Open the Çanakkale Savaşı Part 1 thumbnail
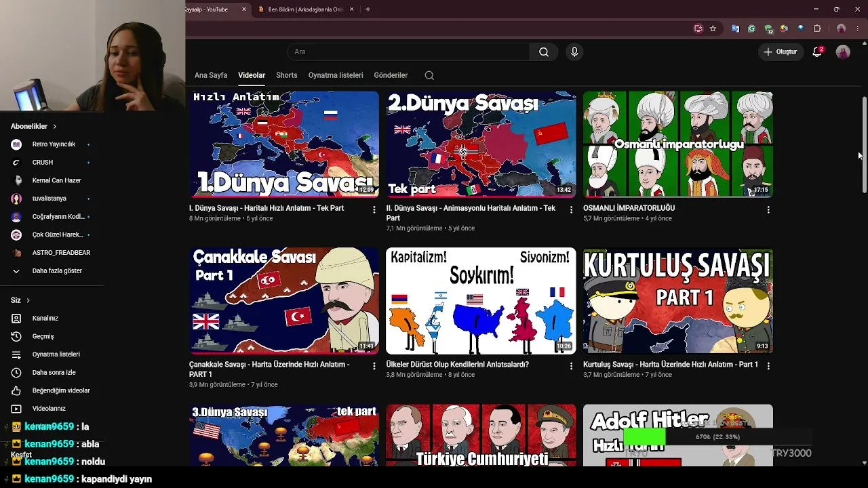This screenshot has width=868, height=488. pos(284,300)
